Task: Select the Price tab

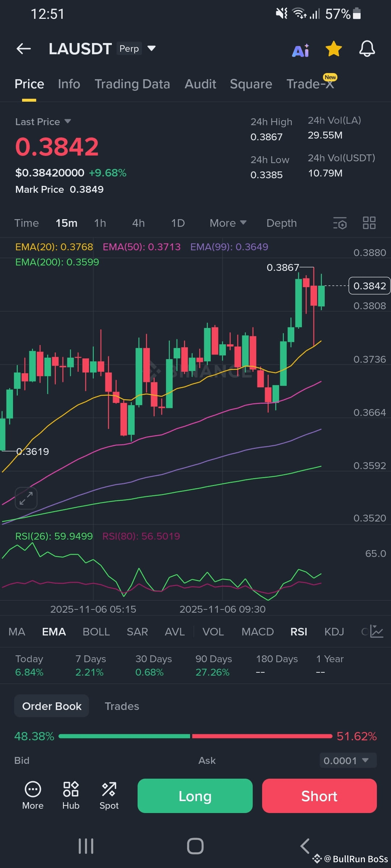Action: click(29, 84)
